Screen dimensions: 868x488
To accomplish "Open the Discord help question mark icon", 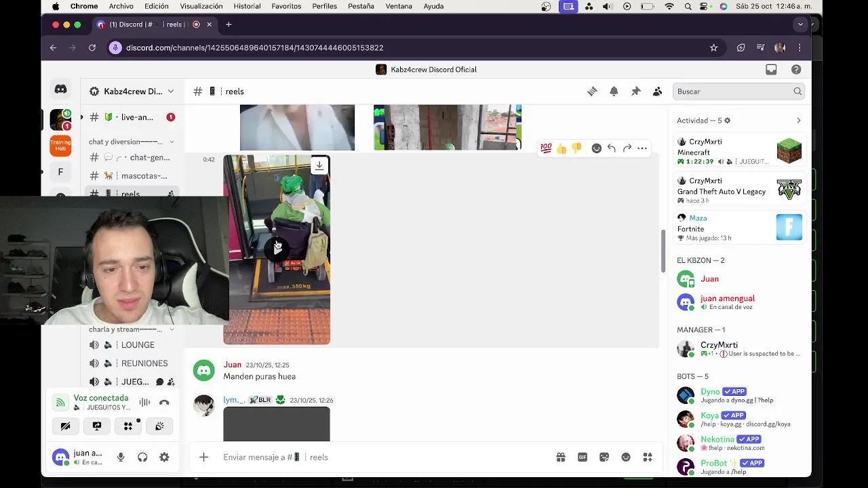I will pyautogui.click(x=796, y=70).
